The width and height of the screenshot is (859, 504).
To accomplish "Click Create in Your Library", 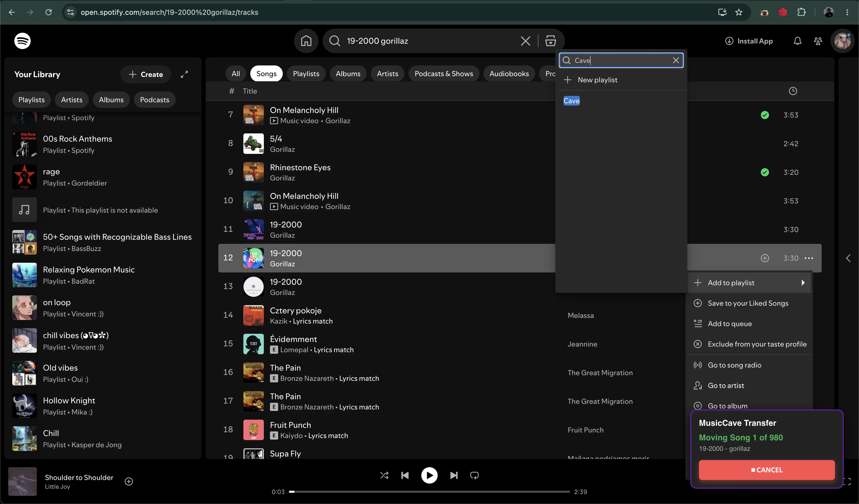I will (145, 74).
